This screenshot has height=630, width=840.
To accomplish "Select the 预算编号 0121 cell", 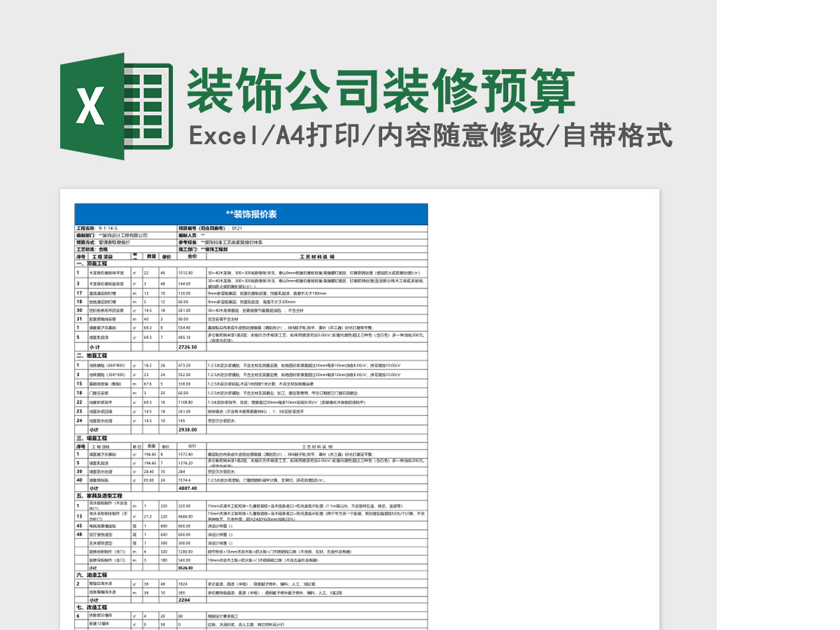I will pos(302,228).
